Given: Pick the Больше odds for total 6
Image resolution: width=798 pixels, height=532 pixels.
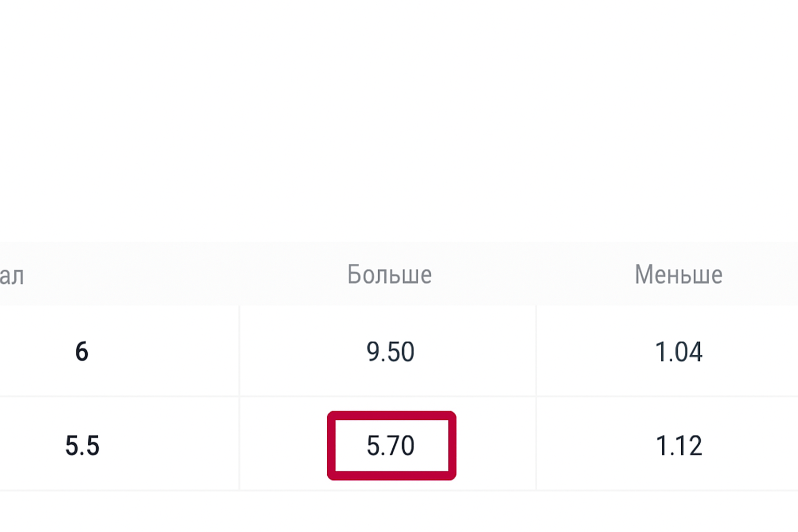Looking at the screenshot, I should point(390,352).
